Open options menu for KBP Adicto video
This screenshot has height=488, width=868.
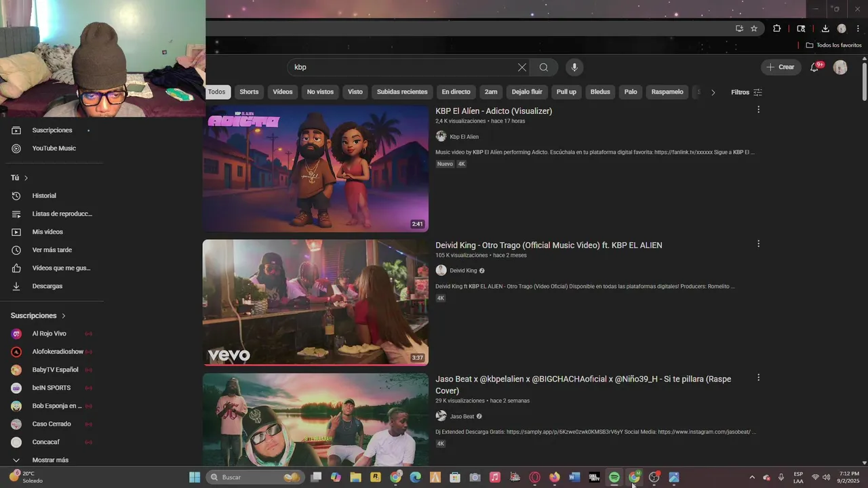pos(758,109)
